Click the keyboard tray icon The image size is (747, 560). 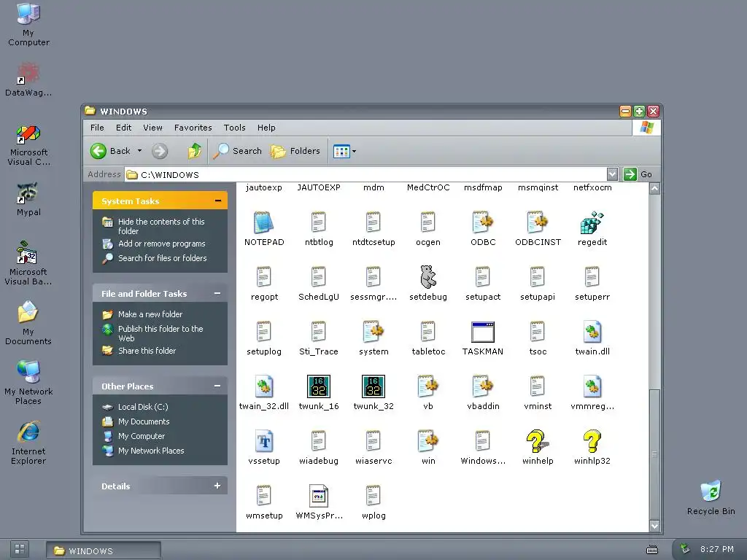pyautogui.click(x=651, y=550)
